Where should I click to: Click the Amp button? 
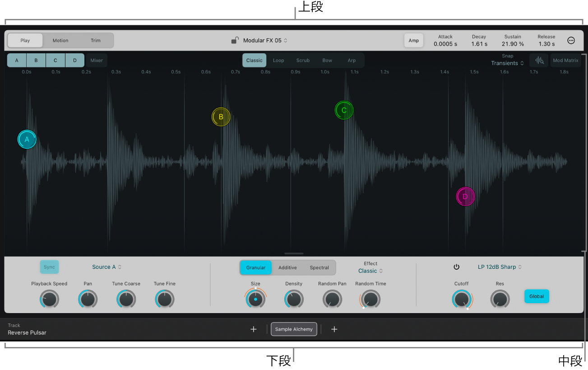pos(414,40)
